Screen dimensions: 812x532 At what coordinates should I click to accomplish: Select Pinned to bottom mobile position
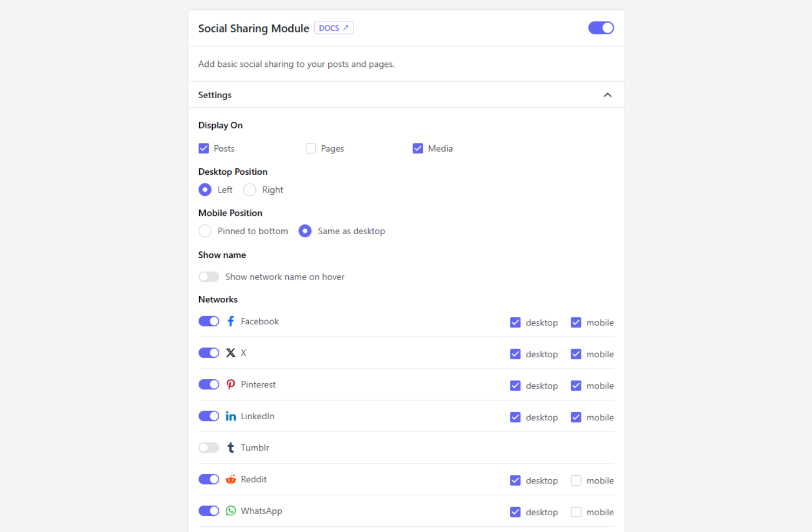[x=205, y=231]
